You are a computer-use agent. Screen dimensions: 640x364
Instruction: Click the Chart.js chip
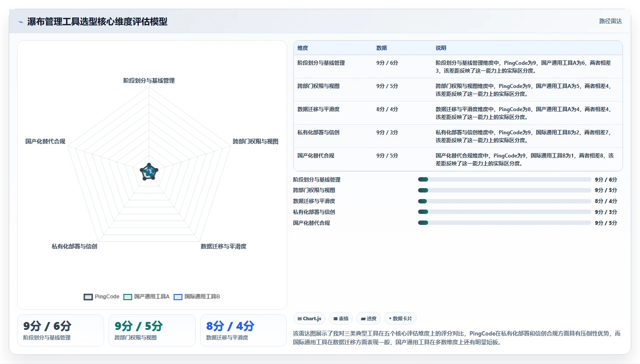coord(309,318)
